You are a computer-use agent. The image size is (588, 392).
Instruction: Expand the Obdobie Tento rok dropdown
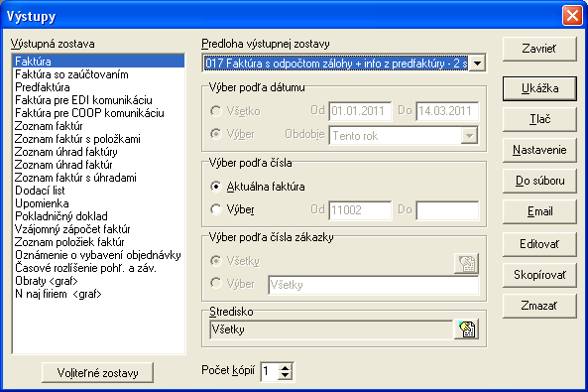469,136
